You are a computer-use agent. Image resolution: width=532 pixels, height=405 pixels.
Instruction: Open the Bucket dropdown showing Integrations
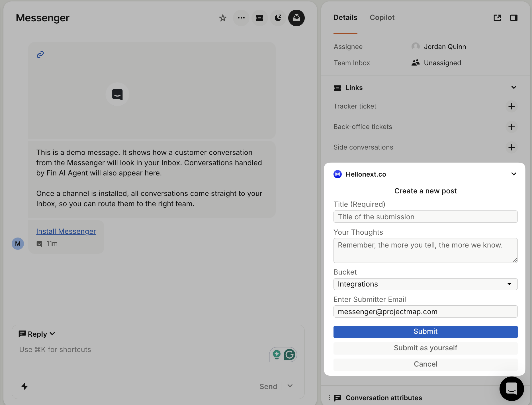[425, 284]
